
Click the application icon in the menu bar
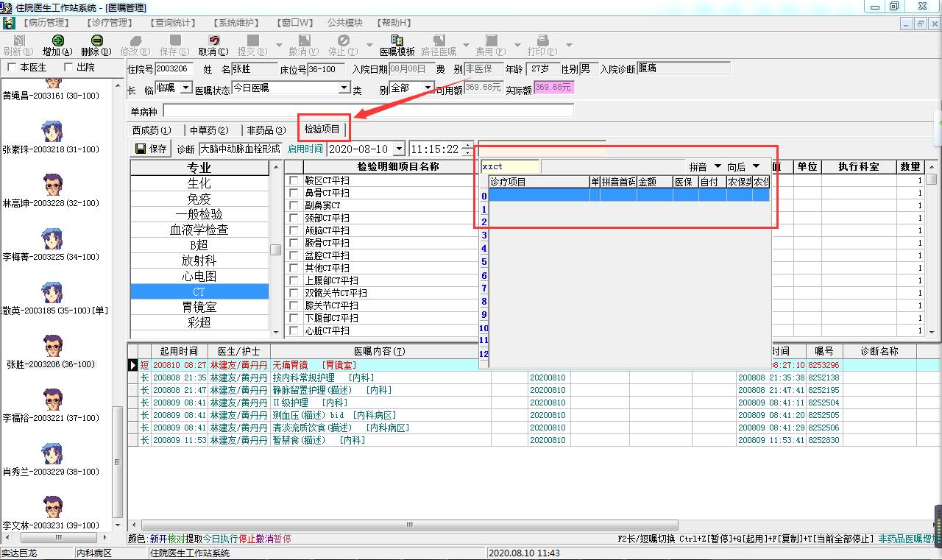[x=9, y=23]
